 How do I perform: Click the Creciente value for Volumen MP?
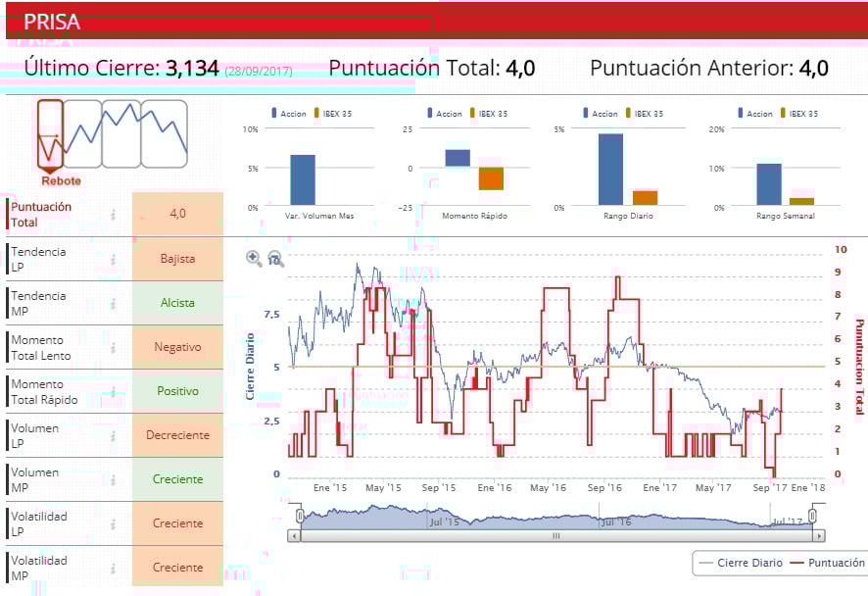coord(177,479)
